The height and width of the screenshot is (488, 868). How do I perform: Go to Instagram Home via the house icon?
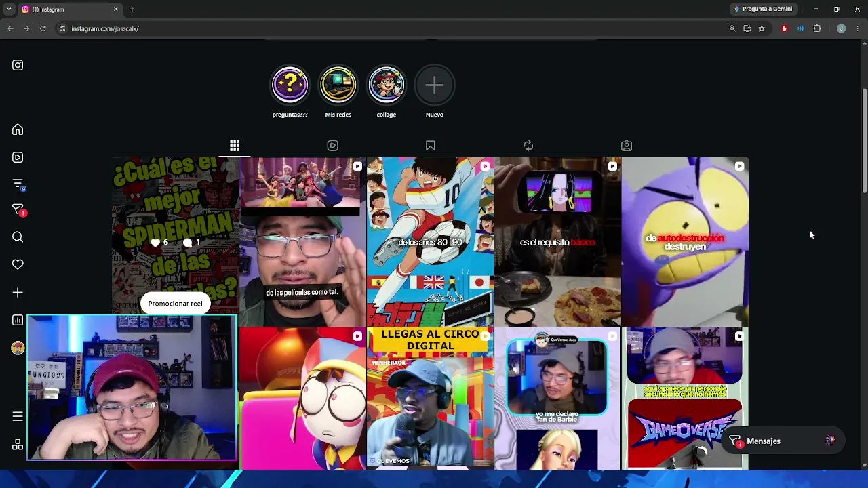(18, 129)
